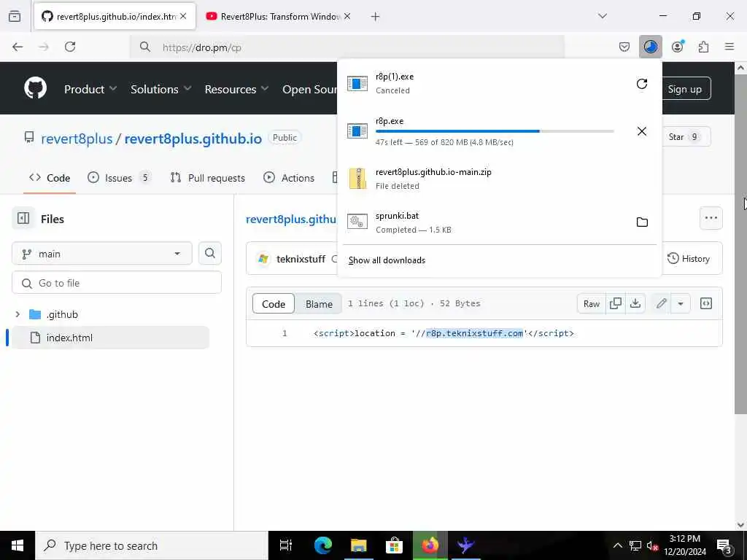Image resolution: width=747 pixels, height=560 pixels.
Task: Open the three-dots more file actions button
Action: (711, 218)
